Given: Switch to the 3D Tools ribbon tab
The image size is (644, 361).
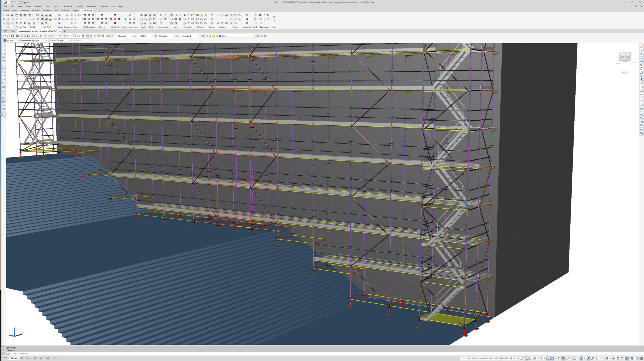Looking at the screenshot, I should click(36, 11).
